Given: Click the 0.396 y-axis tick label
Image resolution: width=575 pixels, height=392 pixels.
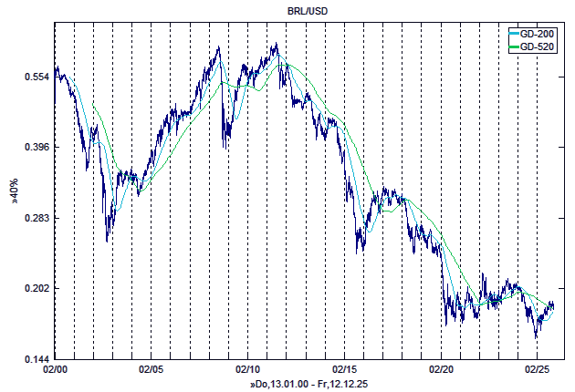Looking at the screenshot, I should tap(37, 147).
